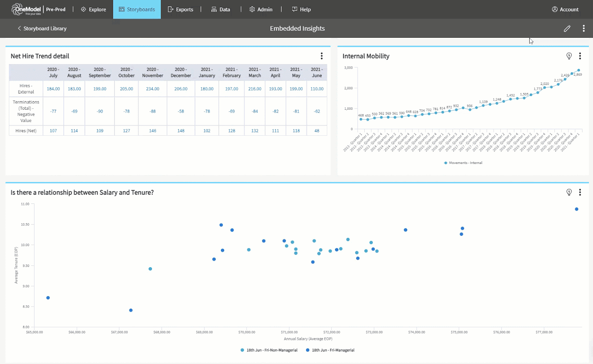
Task: Click 2020 November Hires External value 234.00
Action: pos(152,89)
